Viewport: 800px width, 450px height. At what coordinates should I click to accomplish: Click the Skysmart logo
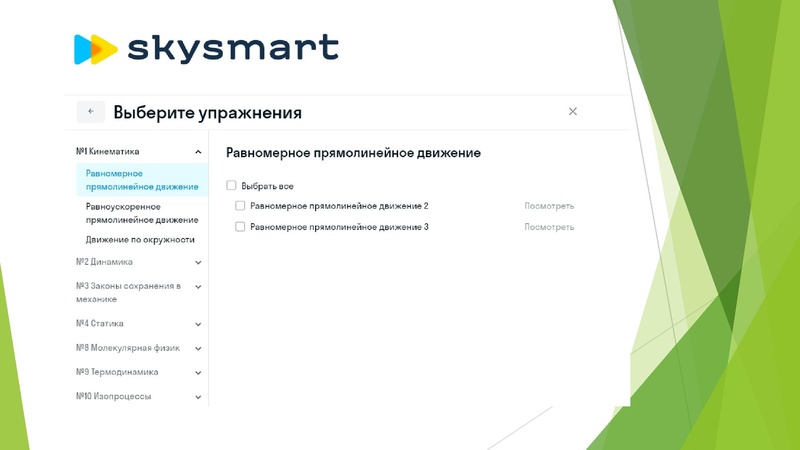coord(206,48)
